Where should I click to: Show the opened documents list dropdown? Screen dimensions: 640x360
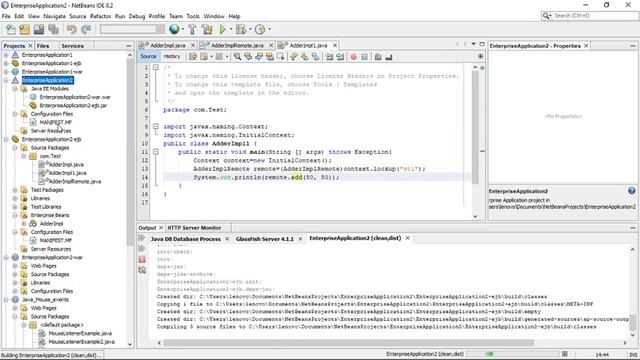(473, 44)
